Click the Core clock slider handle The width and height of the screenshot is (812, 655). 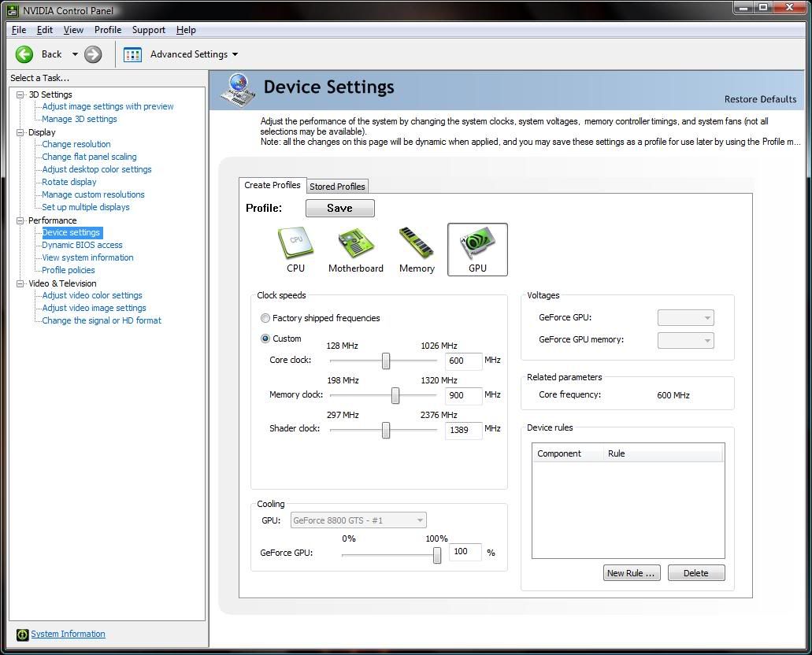[x=386, y=361]
